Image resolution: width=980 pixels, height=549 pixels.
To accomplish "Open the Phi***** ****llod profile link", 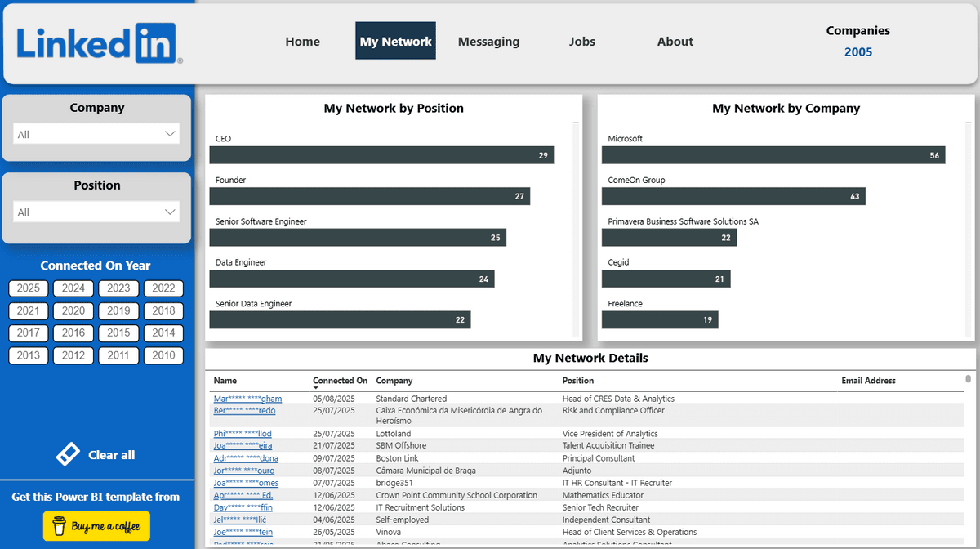I will [243, 434].
